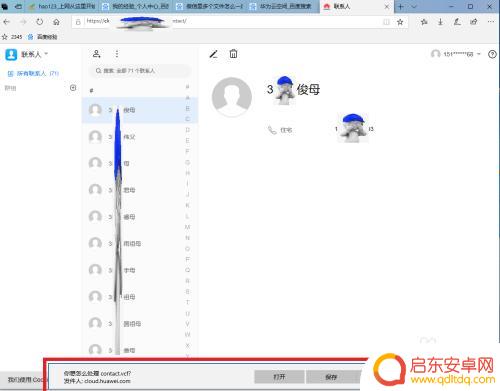
Task: Edit contact with pencil icon
Action: (214, 54)
